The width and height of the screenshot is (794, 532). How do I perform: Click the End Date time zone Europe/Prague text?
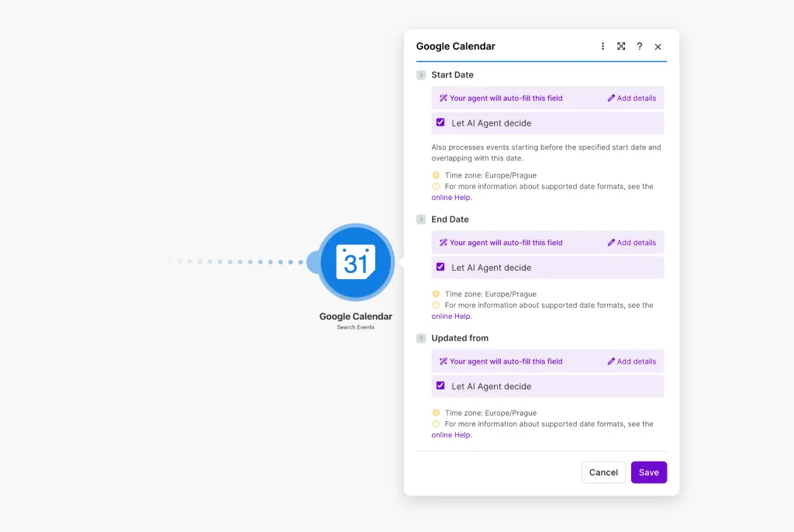pyautogui.click(x=491, y=294)
